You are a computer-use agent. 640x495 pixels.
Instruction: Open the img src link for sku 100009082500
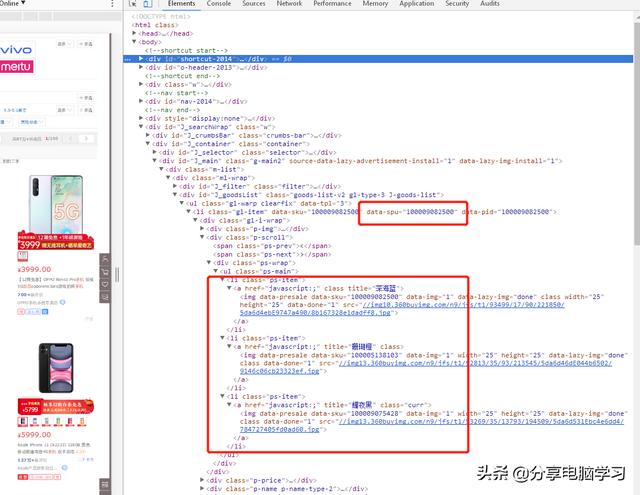[402, 309]
